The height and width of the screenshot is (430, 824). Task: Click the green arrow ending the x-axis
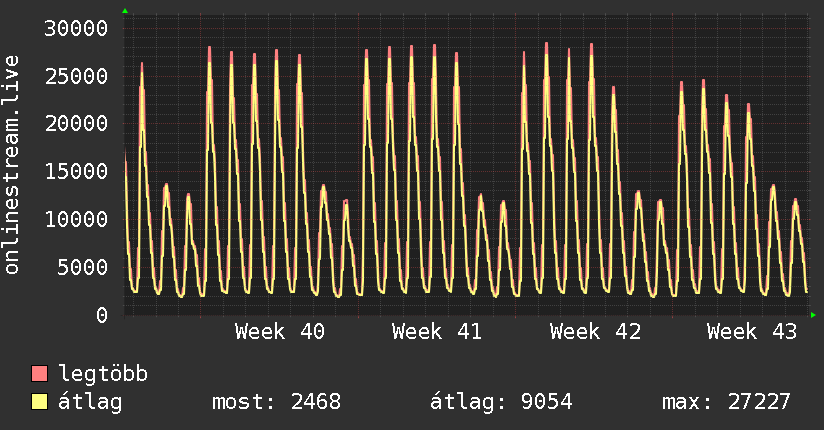point(813,315)
